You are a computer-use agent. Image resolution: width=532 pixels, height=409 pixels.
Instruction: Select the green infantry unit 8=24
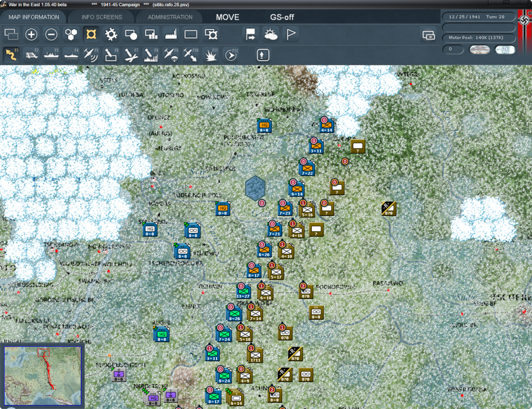coord(224,376)
